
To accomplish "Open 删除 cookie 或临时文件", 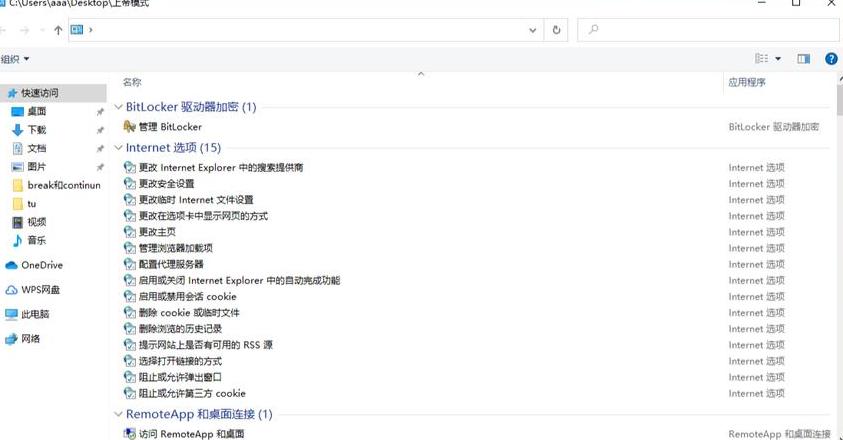I will coord(189,313).
